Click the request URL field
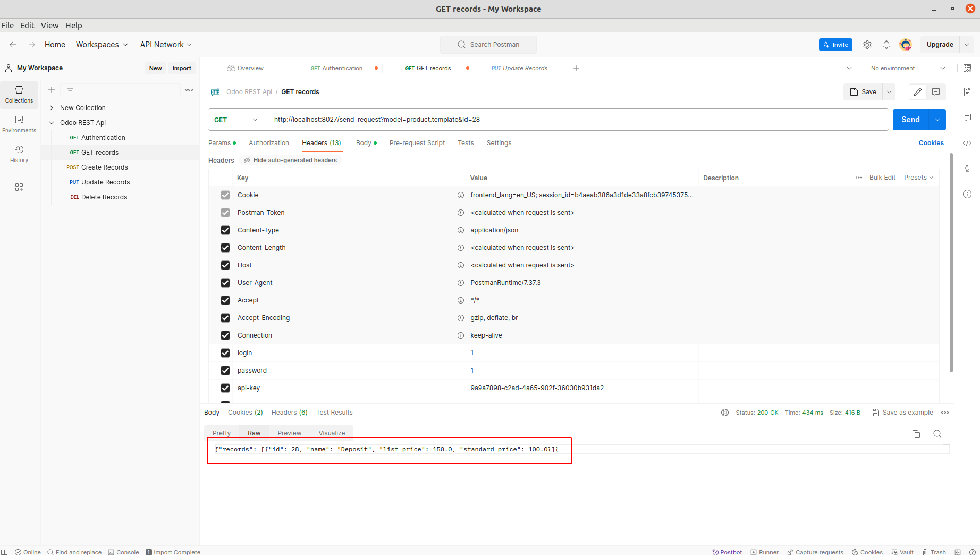 click(x=577, y=120)
